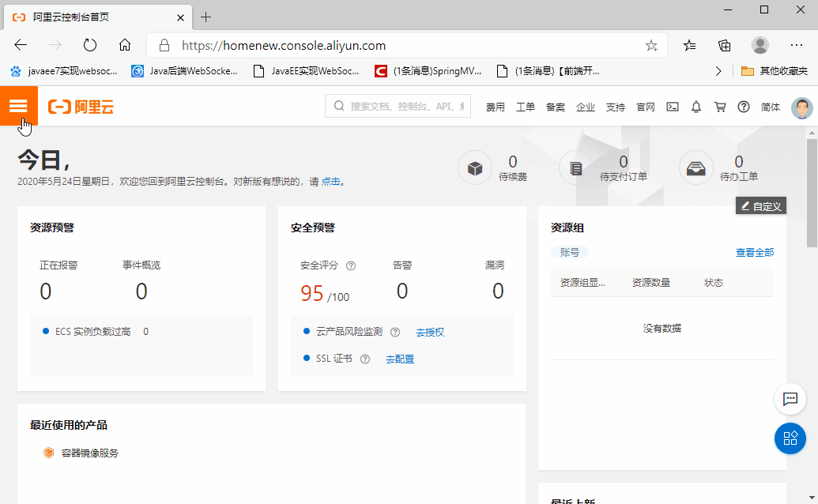The height and width of the screenshot is (504, 818).
Task: Open the orange hamburger navigation menu
Action: pyautogui.click(x=18, y=107)
